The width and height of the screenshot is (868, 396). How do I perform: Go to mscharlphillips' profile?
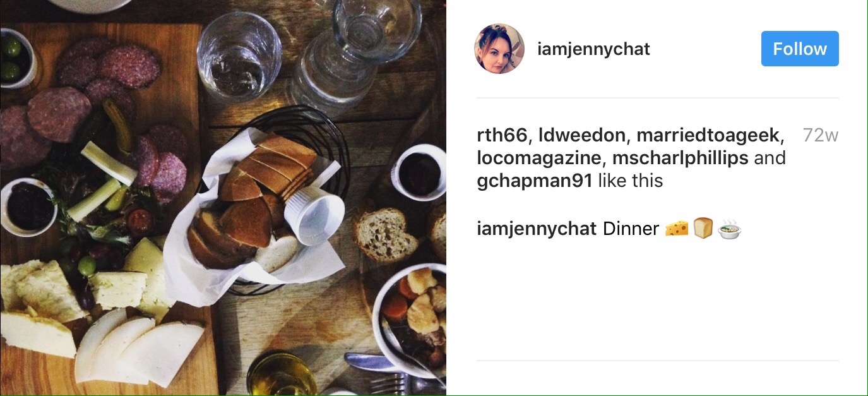click(x=680, y=158)
